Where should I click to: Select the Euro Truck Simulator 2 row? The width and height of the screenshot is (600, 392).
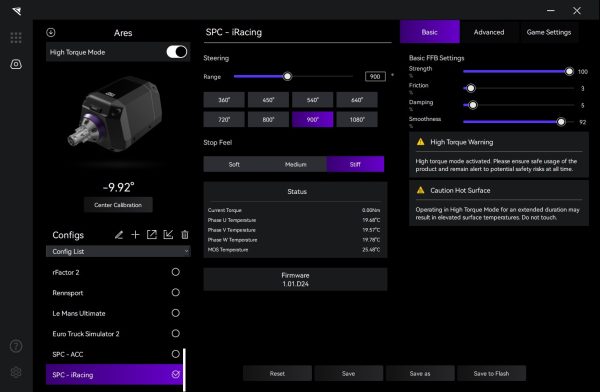(x=114, y=334)
